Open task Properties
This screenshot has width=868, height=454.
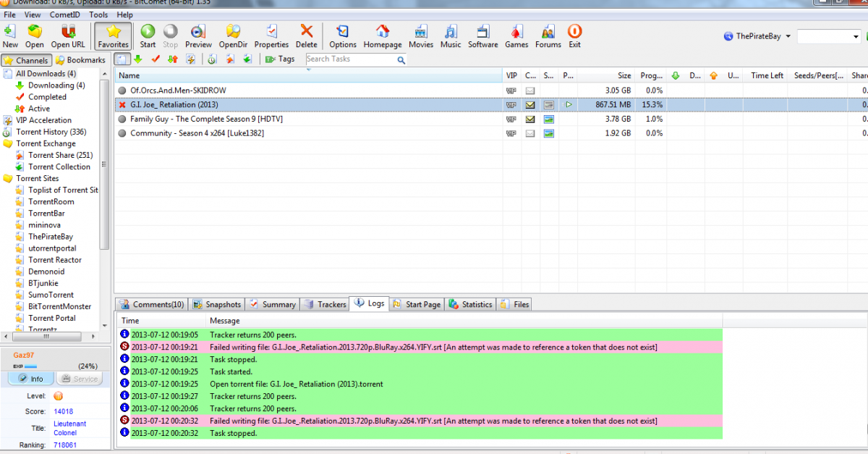click(x=271, y=35)
